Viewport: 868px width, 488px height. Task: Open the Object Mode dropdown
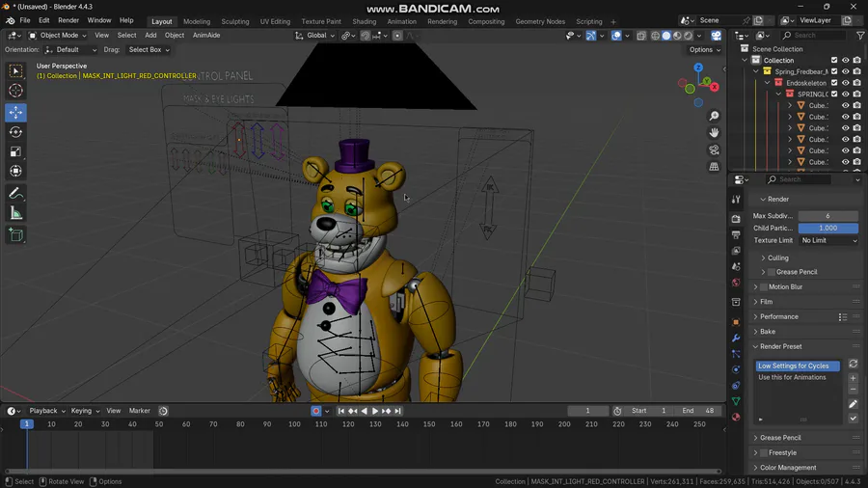click(x=58, y=36)
